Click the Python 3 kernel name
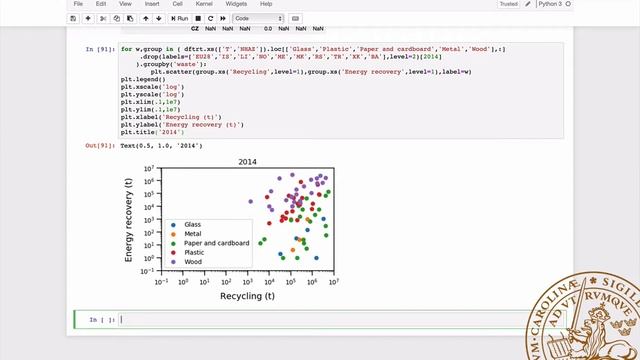Image resolution: width=640 pixels, height=360 pixels. pos(550,4)
